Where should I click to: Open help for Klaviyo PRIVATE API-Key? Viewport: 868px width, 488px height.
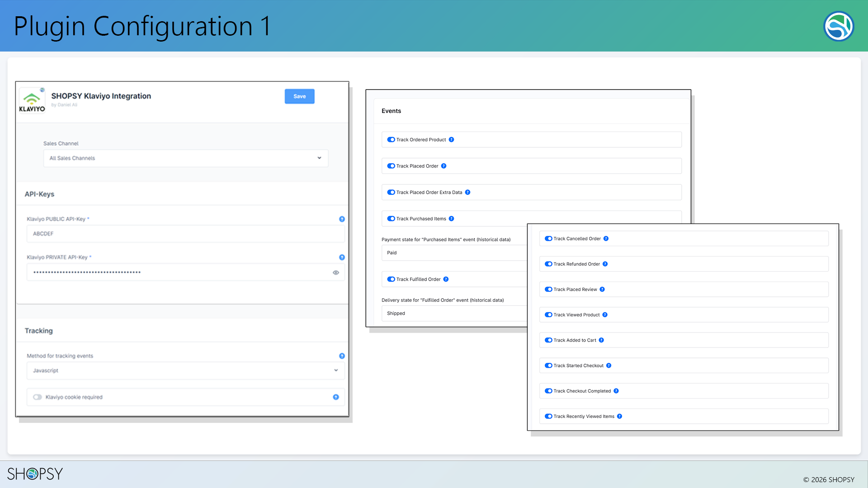[342, 258]
